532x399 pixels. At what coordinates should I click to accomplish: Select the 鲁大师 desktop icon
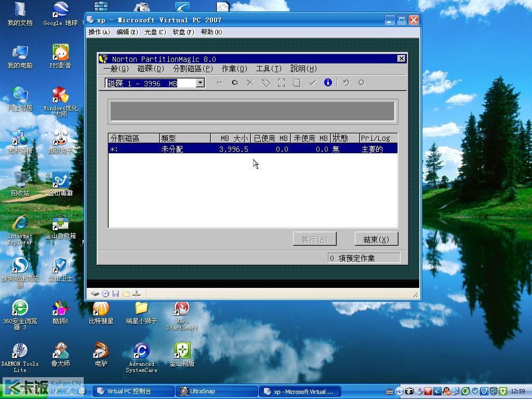[x=60, y=354]
